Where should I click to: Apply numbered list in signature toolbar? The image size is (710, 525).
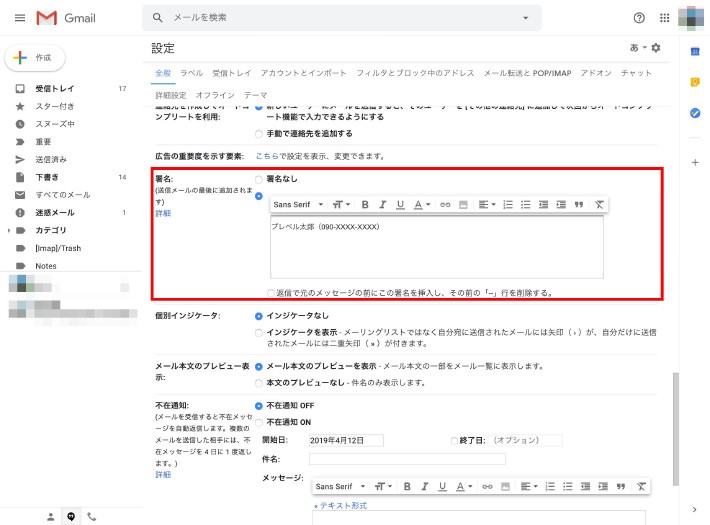click(508, 205)
